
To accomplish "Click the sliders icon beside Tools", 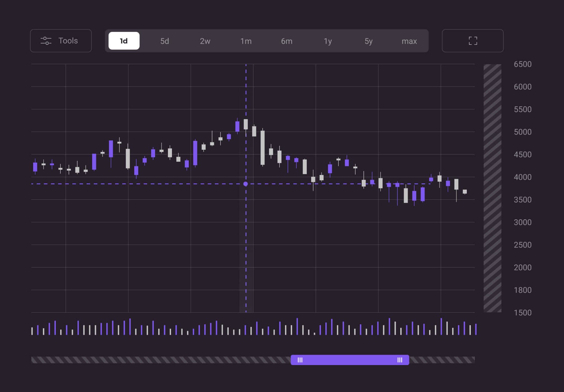I will 46,41.
